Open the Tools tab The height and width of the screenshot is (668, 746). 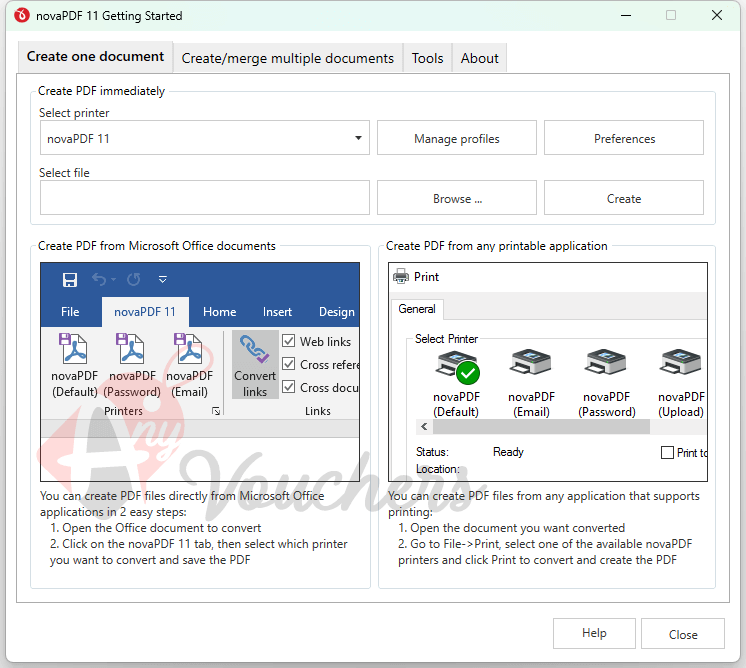pyautogui.click(x=427, y=58)
